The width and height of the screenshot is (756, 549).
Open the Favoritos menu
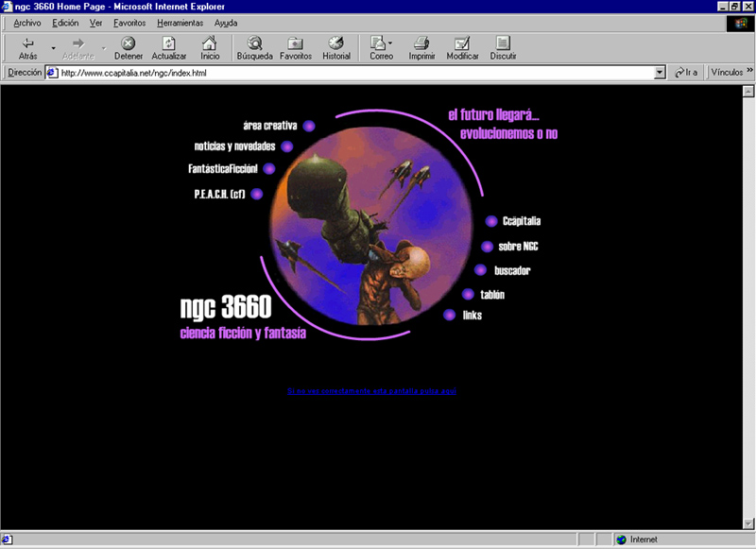(129, 23)
